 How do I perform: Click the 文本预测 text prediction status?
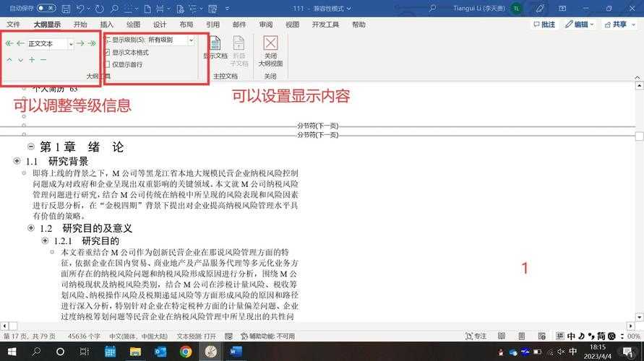coord(197,336)
